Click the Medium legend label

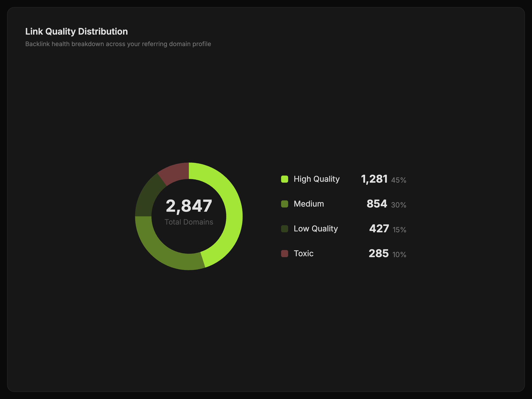tap(309, 204)
